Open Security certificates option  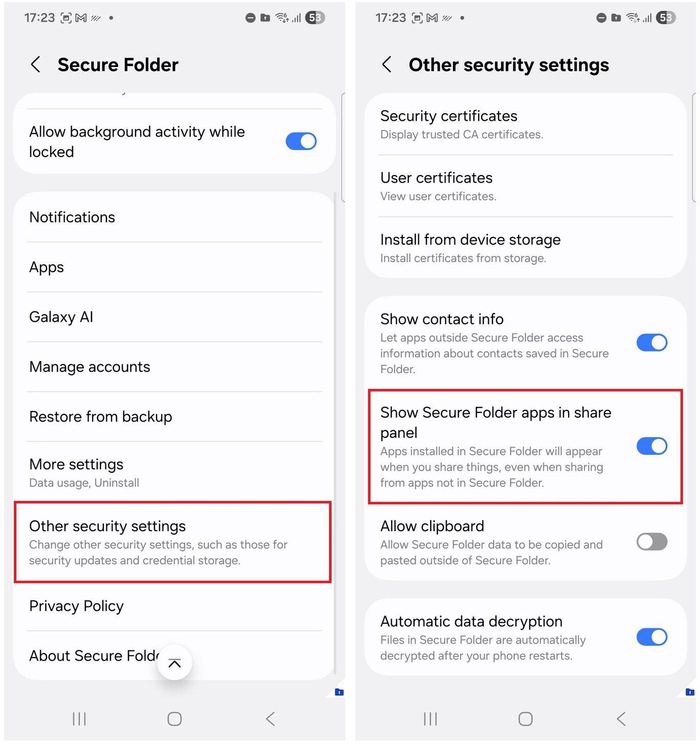(526, 124)
